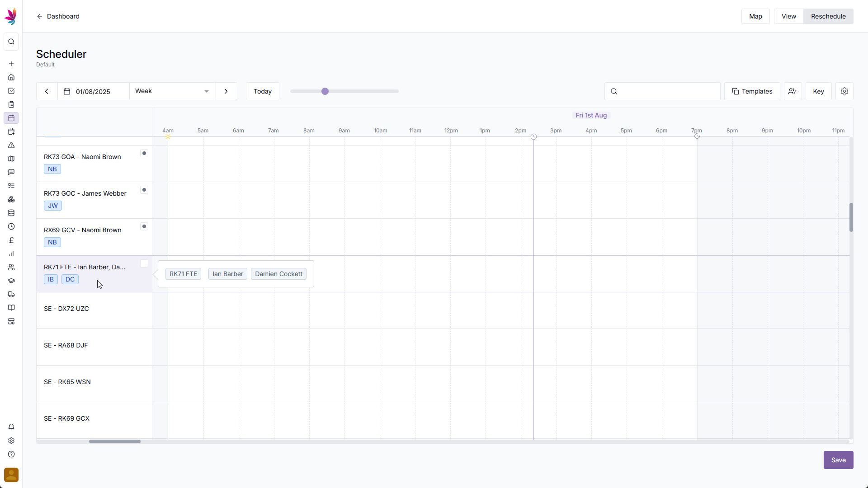Open open-book icon in sidebar
Image resolution: width=868 pixels, height=488 pixels.
tap(11, 308)
